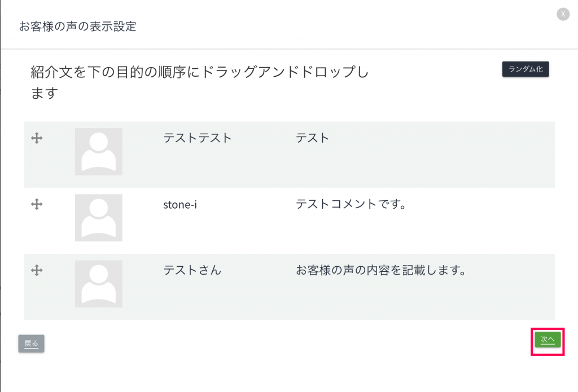578x392 pixels.
Task: Go back with the 戻る button
Action: coord(31,343)
